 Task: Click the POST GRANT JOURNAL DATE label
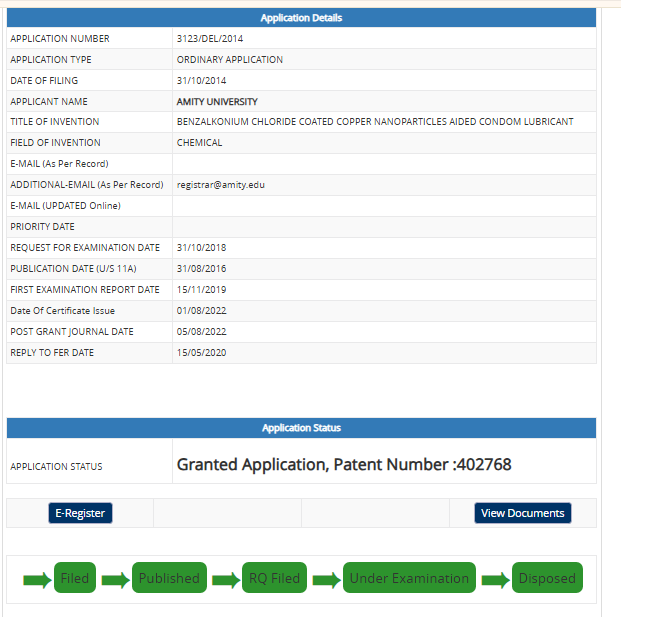tap(72, 331)
